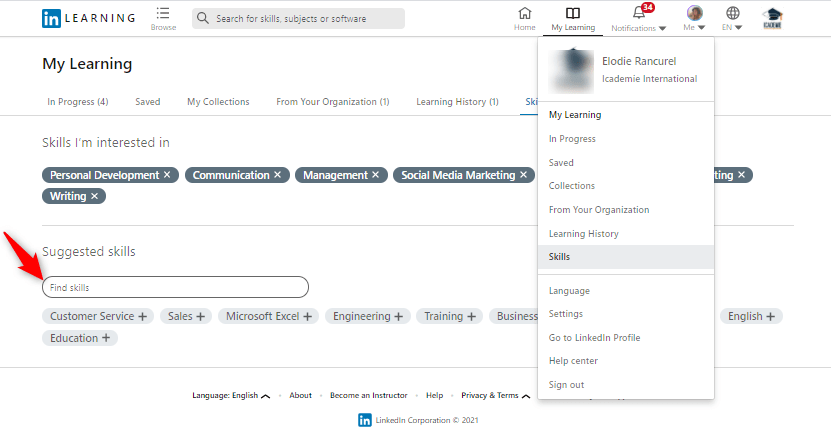Open the Elodie Rancurel profile name
Viewport: 831px width, 437px height.
tap(639, 61)
